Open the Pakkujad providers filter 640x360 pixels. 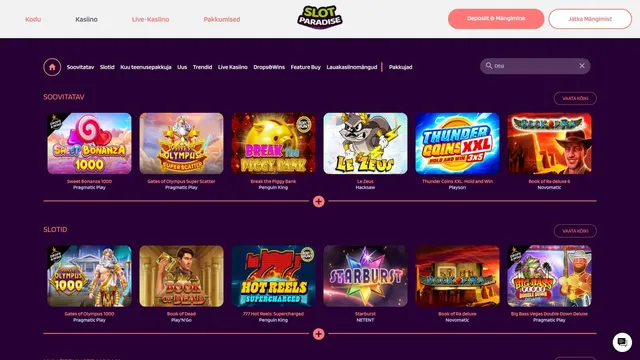tap(400, 67)
